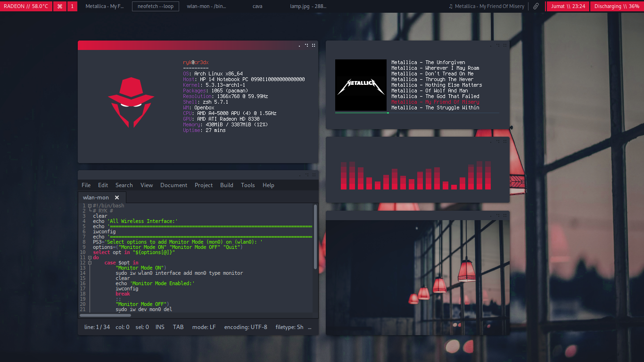
Task: Click the Metallica album art thumbnail
Action: coord(361,85)
